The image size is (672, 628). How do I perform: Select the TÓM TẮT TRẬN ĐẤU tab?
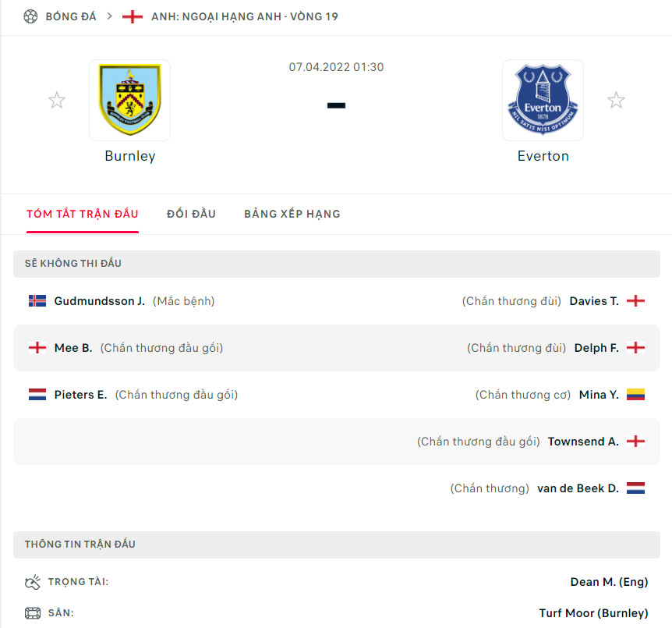(x=83, y=214)
